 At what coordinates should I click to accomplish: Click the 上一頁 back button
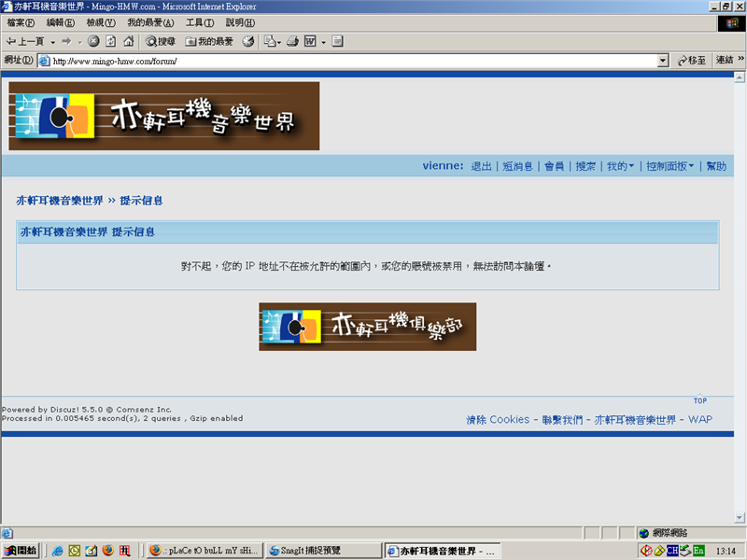(25, 41)
